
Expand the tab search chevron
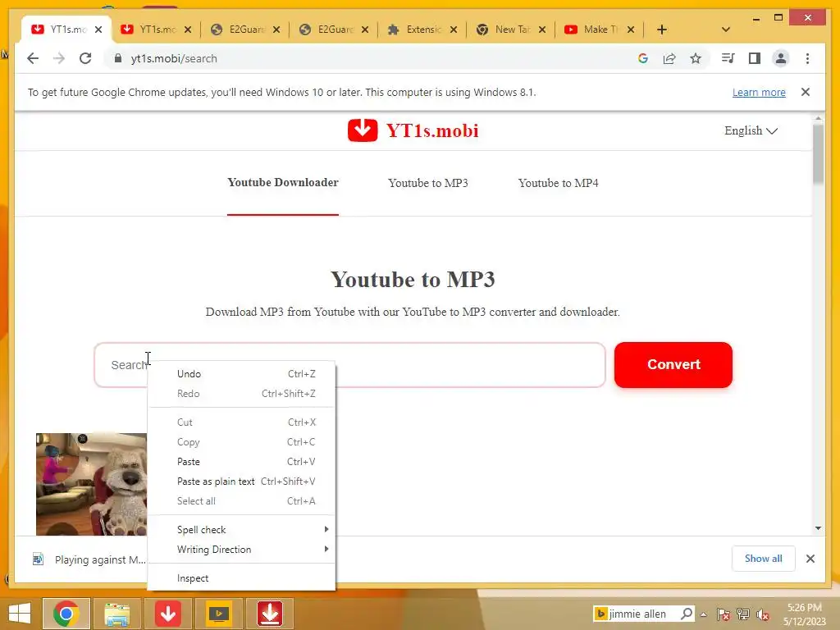coord(726,30)
